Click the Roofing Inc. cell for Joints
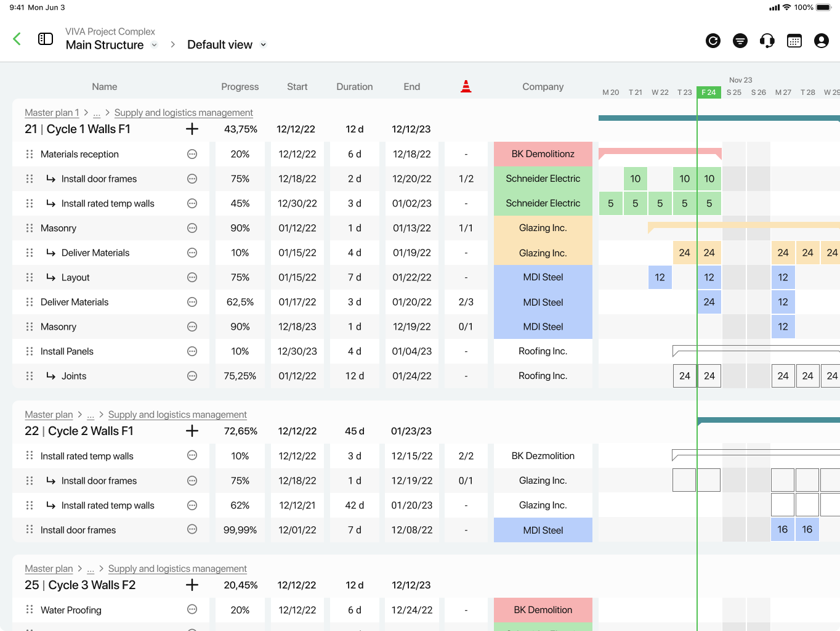Image resolution: width=840 pixels, height=631 pixels. (543, 376)
